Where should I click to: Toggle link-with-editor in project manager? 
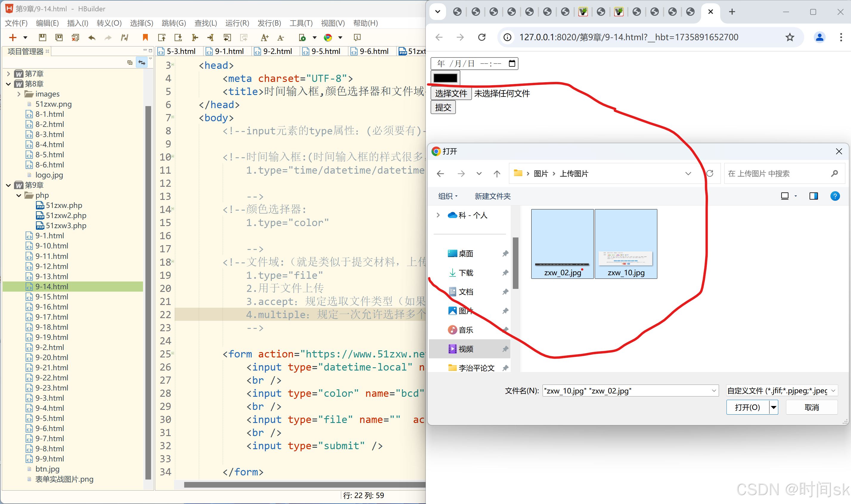(x=141, y=63)
